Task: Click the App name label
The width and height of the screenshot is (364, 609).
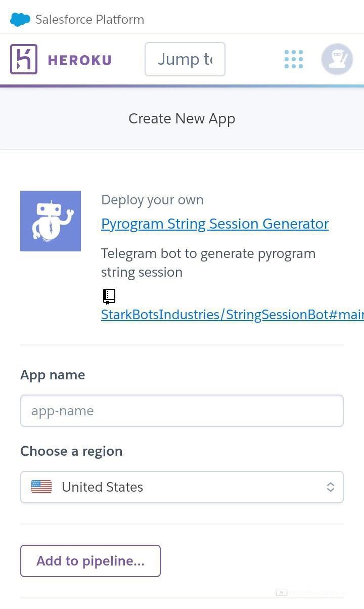Action: click(x=53, y=375)
